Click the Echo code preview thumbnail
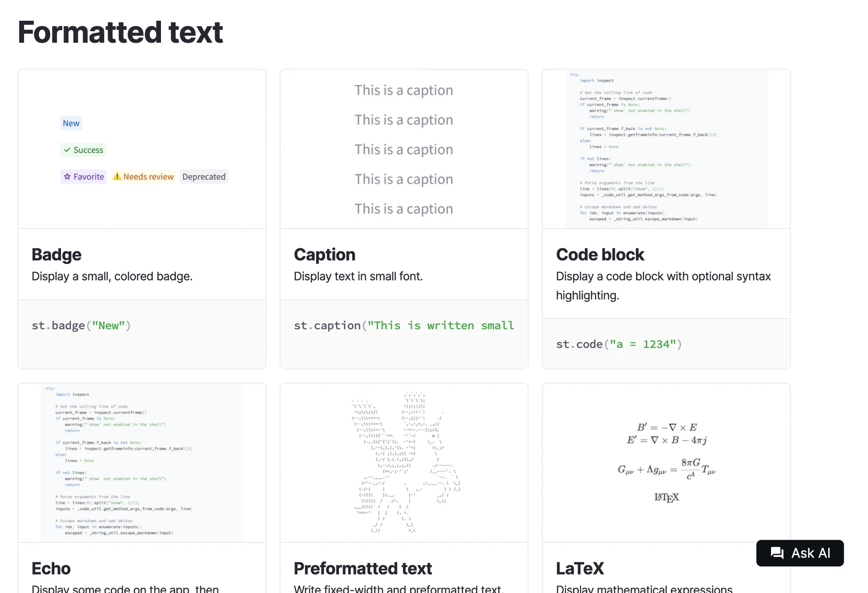The image size is (868, 593). (x=142, y=462)
